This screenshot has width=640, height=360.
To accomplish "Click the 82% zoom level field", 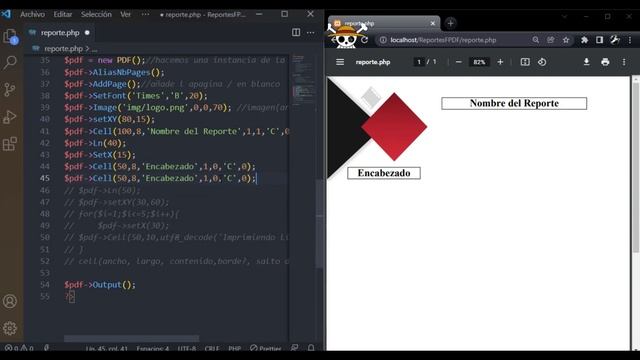I will [x=479, y=62].
